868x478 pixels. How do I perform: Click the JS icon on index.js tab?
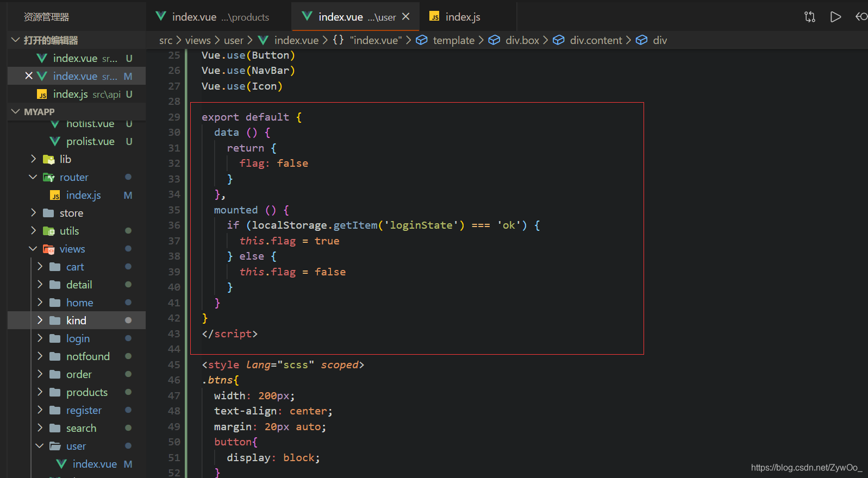point(434,17)
